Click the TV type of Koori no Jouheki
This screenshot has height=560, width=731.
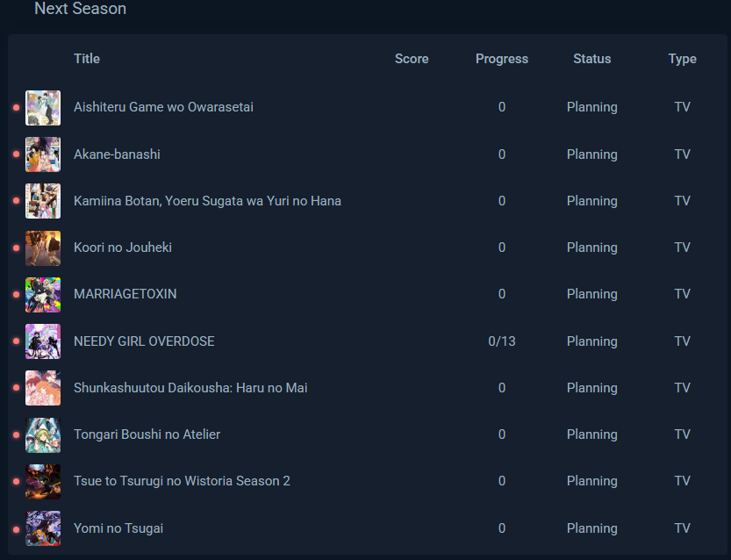click(683, 248)
